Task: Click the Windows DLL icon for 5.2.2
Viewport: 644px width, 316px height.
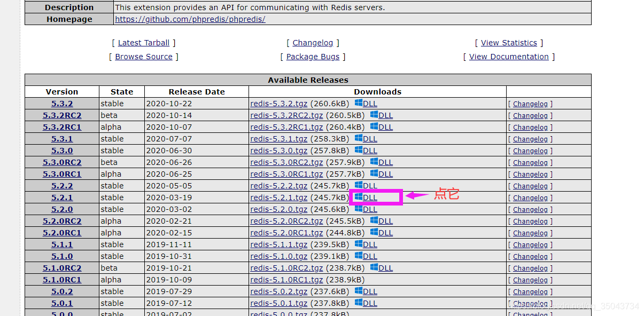Action: tap(359, 185)
